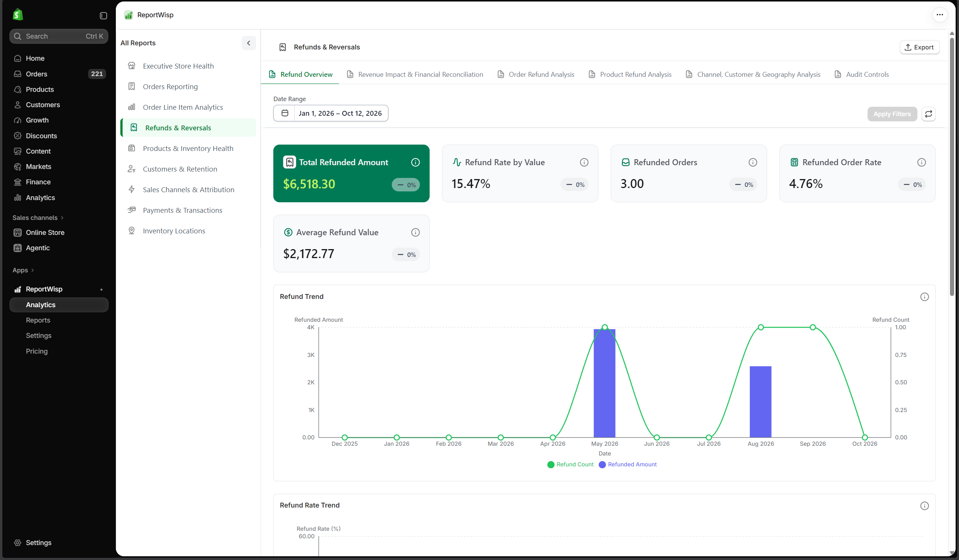Open the three-dots menu at top right

940,15
